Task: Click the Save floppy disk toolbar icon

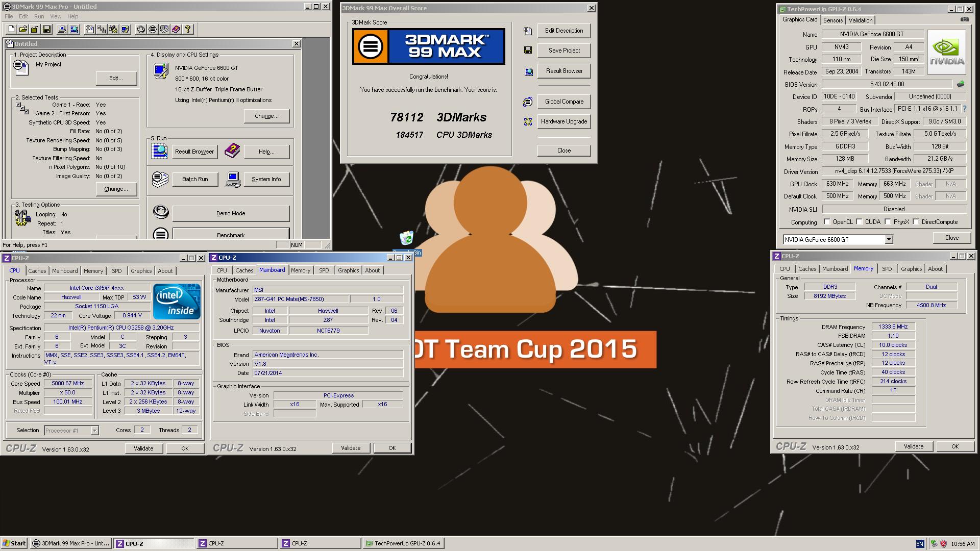Action: pyautogui.click(x=46, y=30)
